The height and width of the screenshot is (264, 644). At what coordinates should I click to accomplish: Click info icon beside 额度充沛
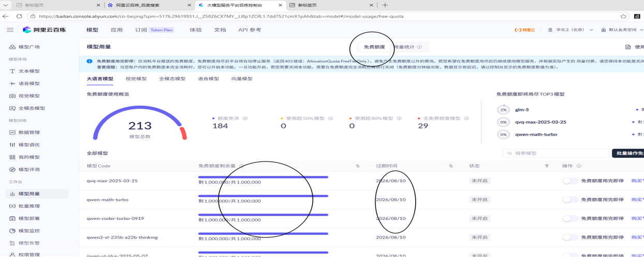pyautogui.click(x=245, y=118)
